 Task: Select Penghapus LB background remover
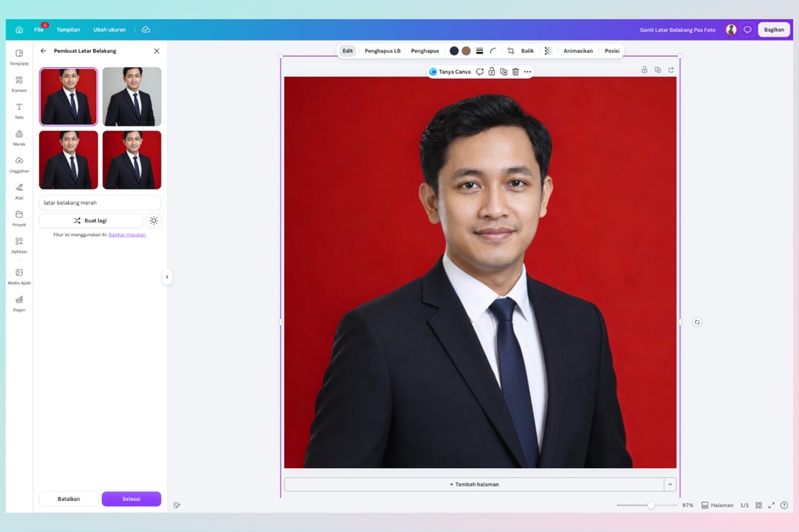(x=382, y=51)
